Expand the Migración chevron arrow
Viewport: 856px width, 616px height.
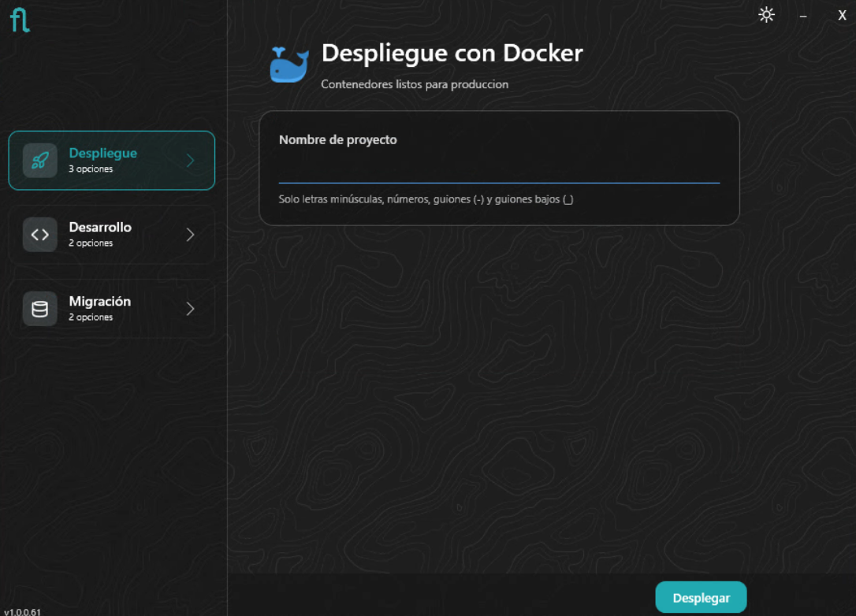[190, 309]
